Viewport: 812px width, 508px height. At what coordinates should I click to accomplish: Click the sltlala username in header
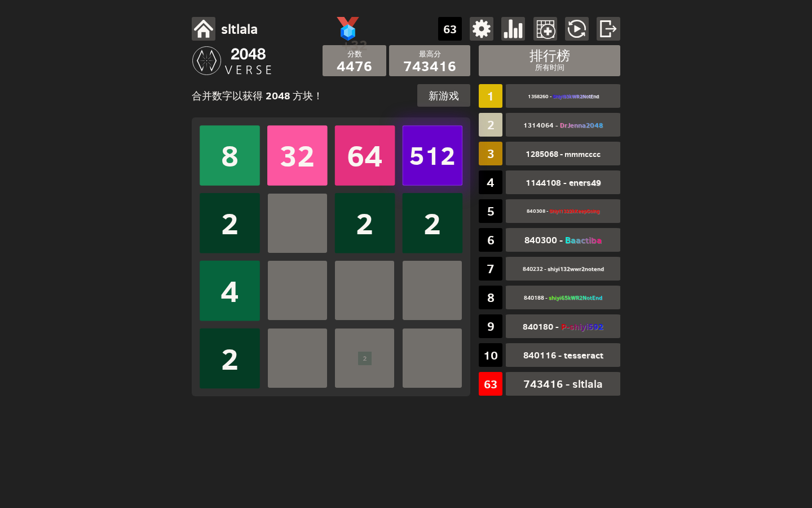[239, 29]
